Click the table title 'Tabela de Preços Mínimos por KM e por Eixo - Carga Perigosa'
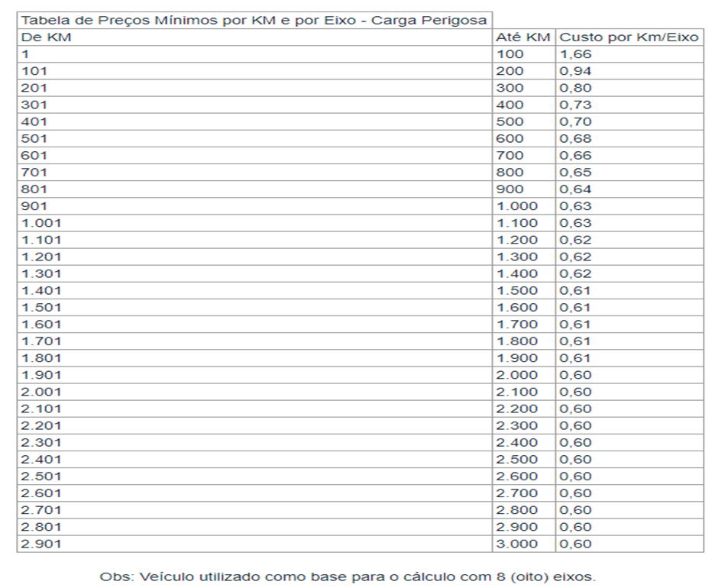The width and height of the screenshot is (728, 588). click(x=254, y=21)
